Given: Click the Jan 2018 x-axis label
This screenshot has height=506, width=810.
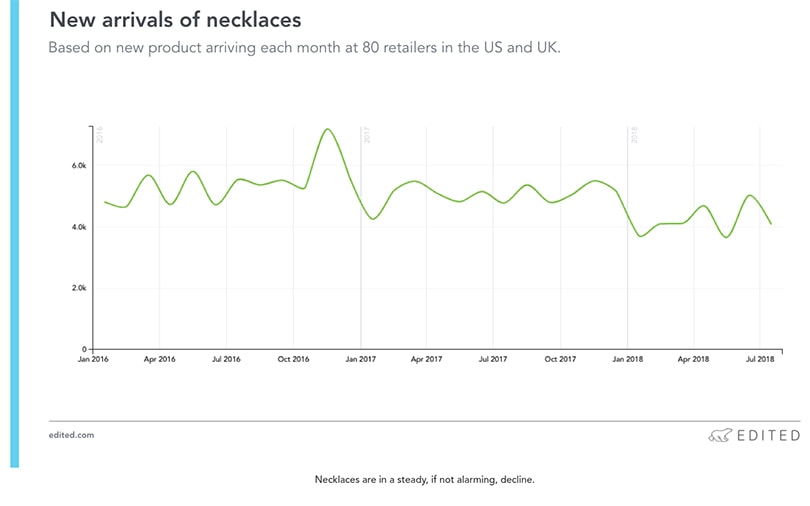Looking at the screenshot, I should [627, 358].
